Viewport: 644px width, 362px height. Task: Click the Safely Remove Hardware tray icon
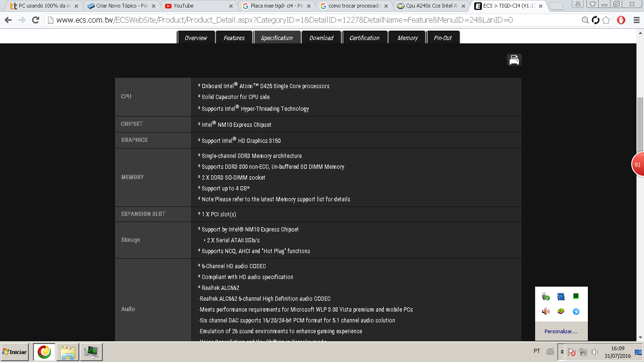(x=545, y=296)
